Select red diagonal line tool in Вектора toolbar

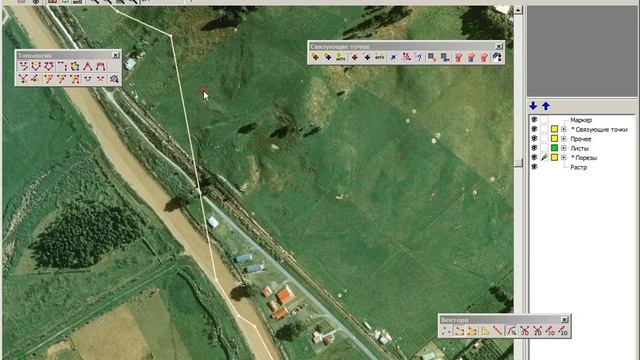tap(497, 331)
